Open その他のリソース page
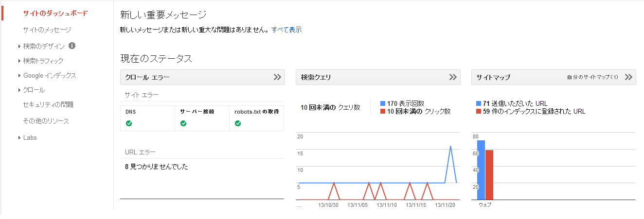 46,121
